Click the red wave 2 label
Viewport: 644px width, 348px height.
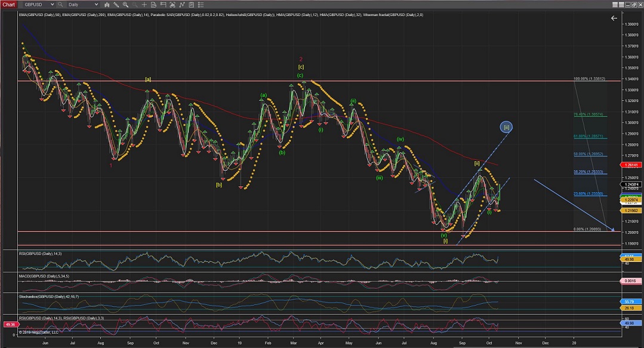pos(301,59)
